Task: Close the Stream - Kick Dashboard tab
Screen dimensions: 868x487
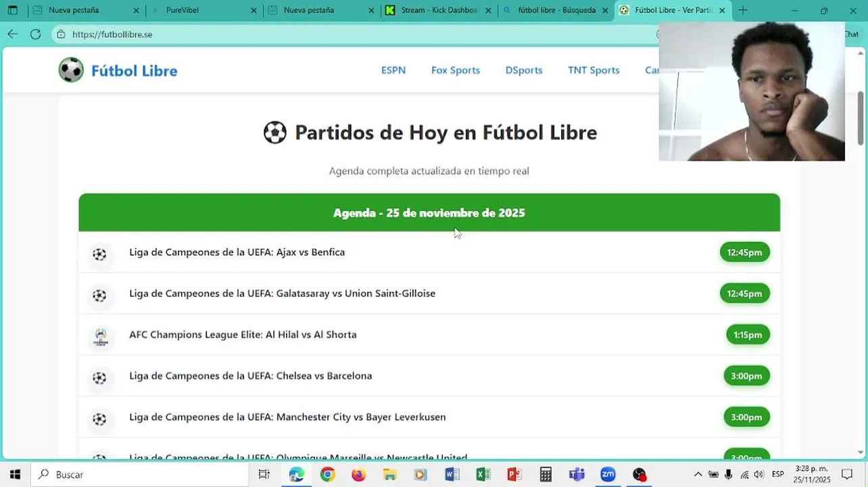Action: tap(488, 10)
